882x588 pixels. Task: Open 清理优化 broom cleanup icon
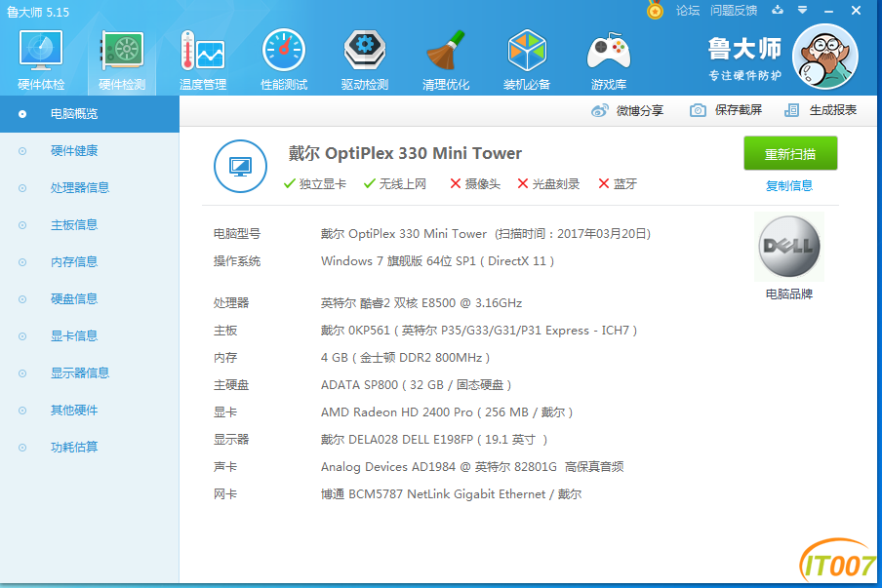(x=446, y=51)
